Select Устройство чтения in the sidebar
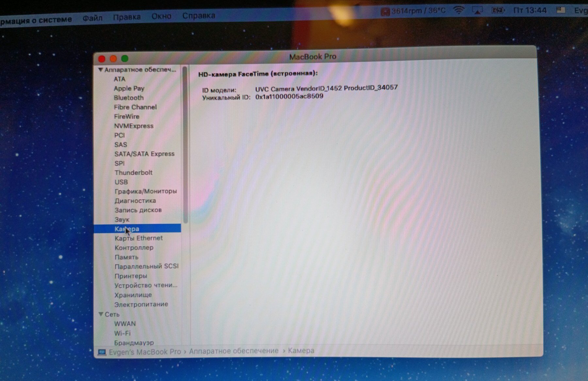This screenshot has height=381, width=588. (x=146, y=285)
